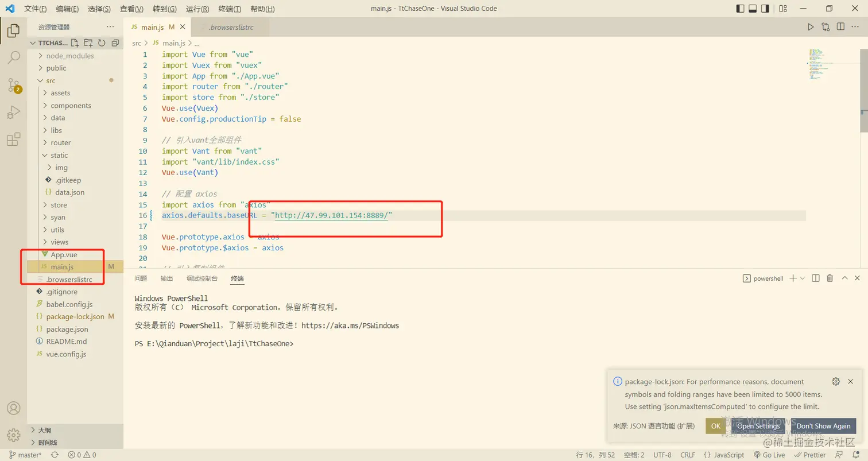868x461 pixels.
Task: Maximize the panel with up chevron
Action: 844,278
